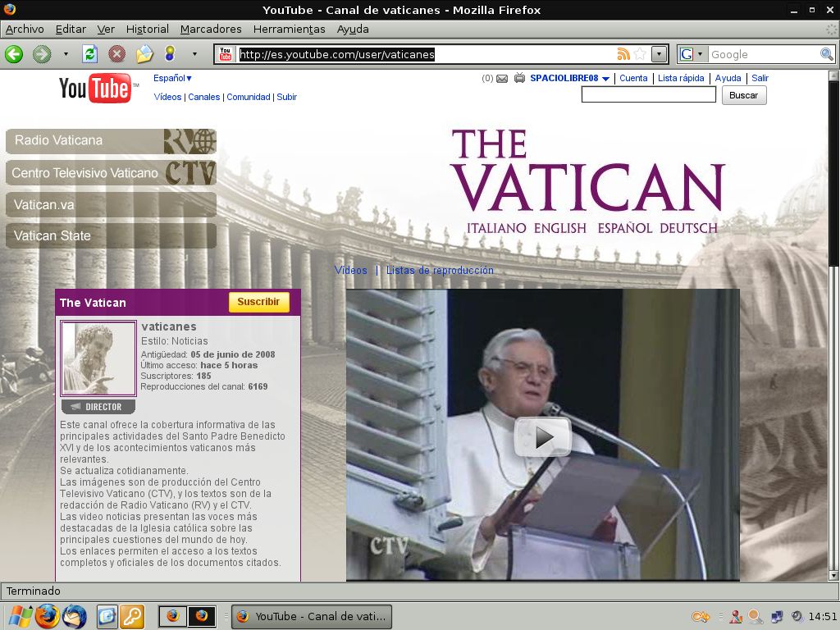The width and height of the screenshot is (840, 630).
Task: Select the RSS feed icon in the browser toolbar
Action: click(623, 54)
